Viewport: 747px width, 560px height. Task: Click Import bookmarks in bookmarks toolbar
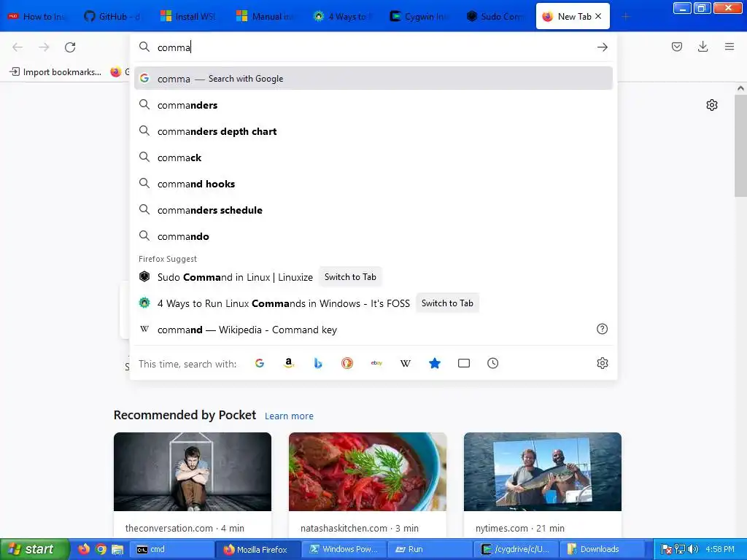pyautogui.click(x=55, y=72)
